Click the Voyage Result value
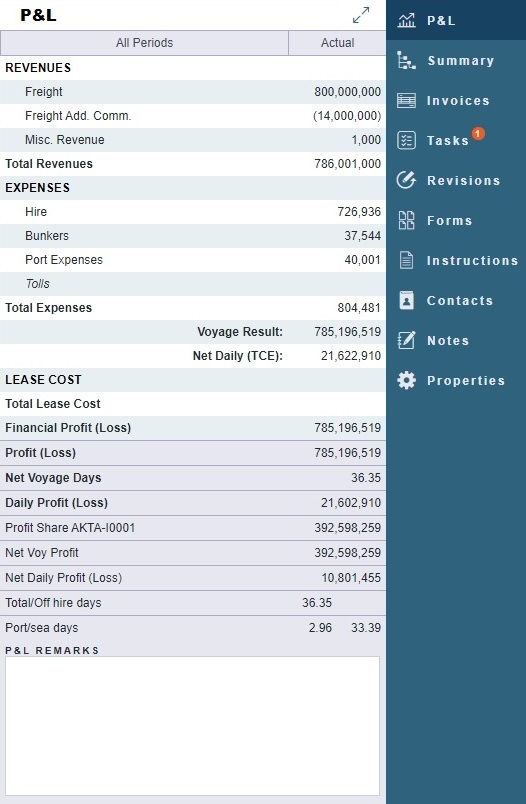The image size is (526, 804). (x=347, y=332)
